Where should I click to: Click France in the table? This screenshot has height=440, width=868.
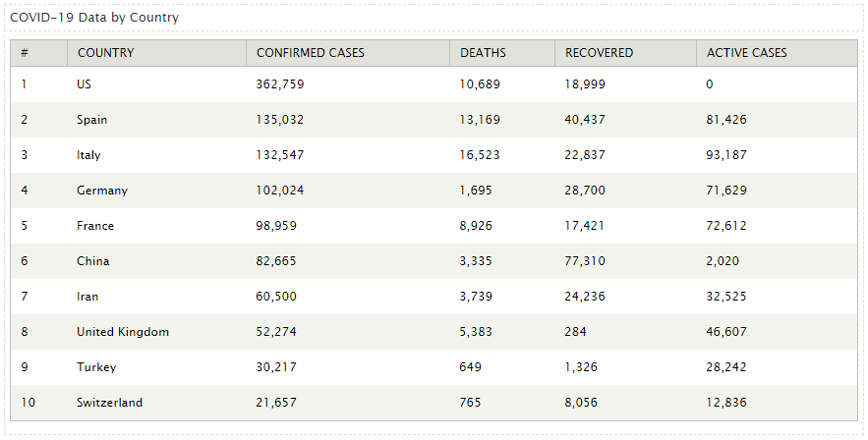[x=95, y=226]
